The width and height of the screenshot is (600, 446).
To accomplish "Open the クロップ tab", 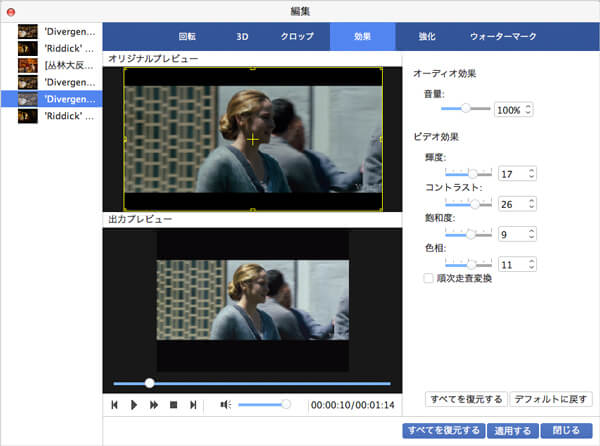I will (297, 36).
